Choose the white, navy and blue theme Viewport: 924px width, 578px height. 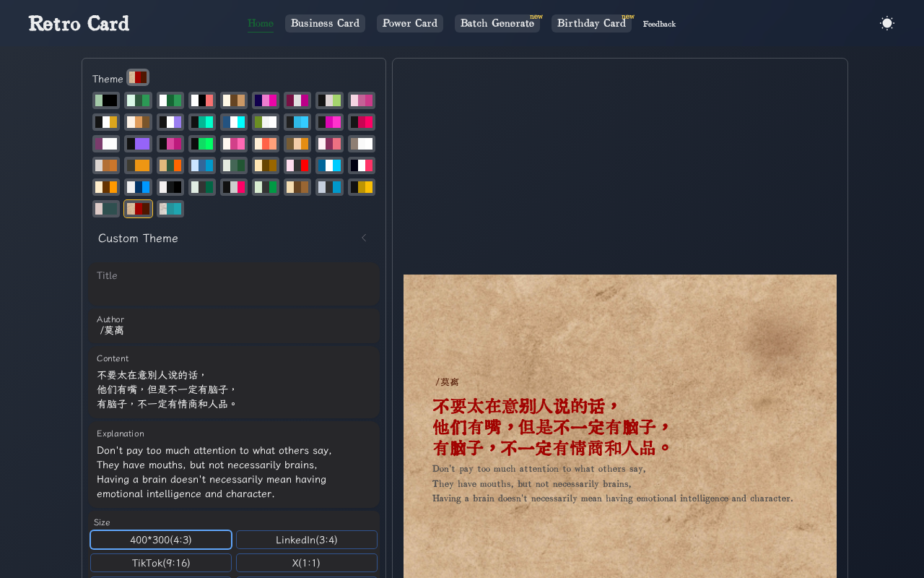click(138, 187)
